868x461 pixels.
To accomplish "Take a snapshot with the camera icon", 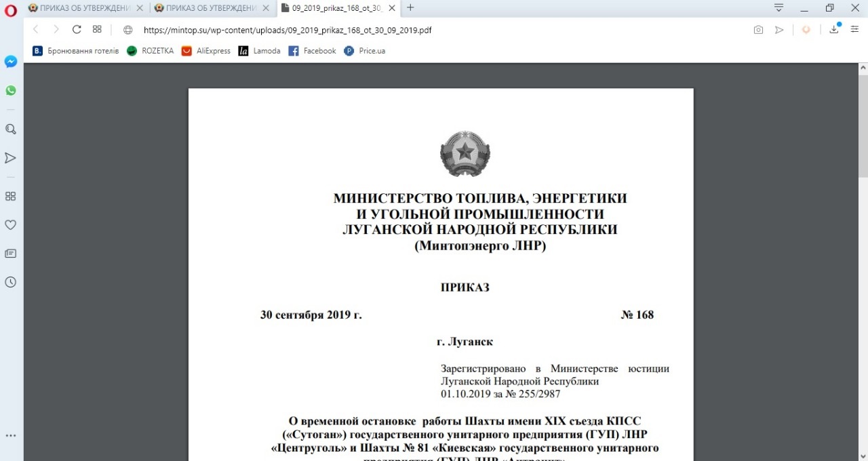I will coord(758,30).
